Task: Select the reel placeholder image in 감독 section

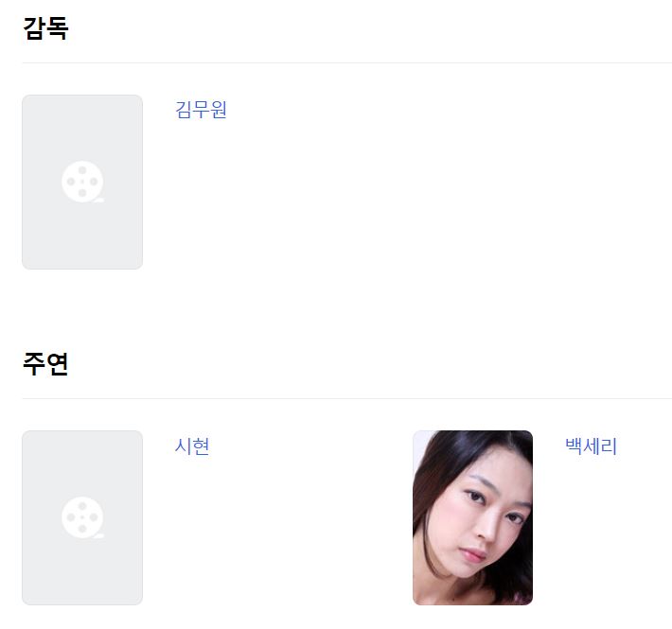Action: pyautogui.click(x=82, y=182)
